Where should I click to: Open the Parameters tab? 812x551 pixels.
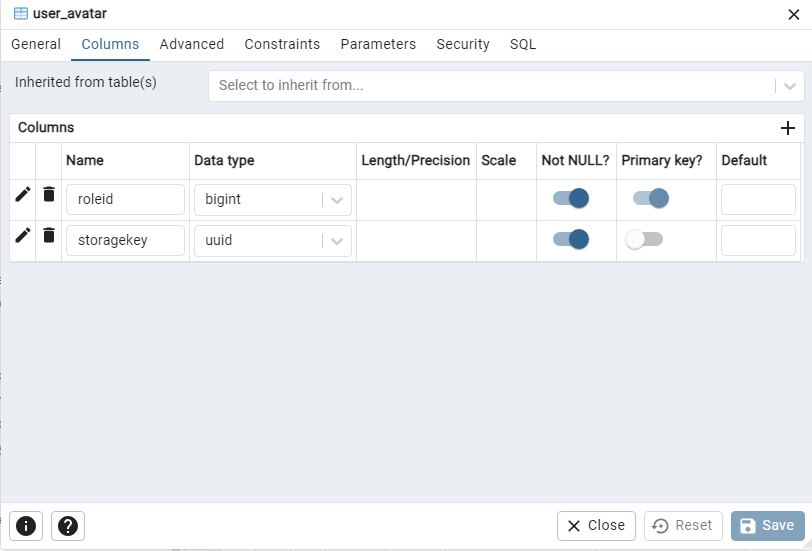click(378, 45)
